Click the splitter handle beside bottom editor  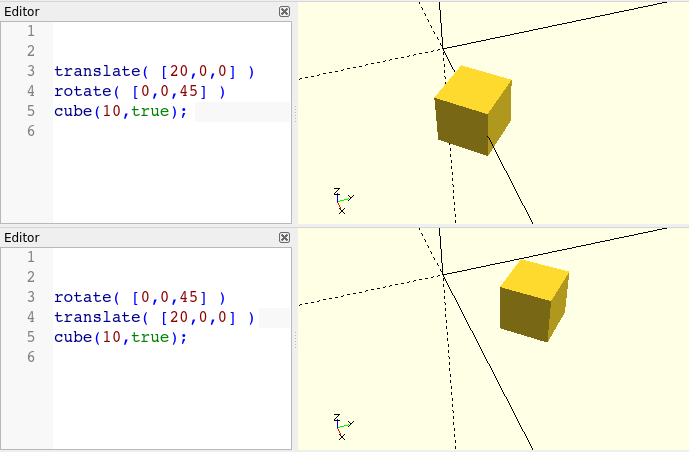[295, 340]
